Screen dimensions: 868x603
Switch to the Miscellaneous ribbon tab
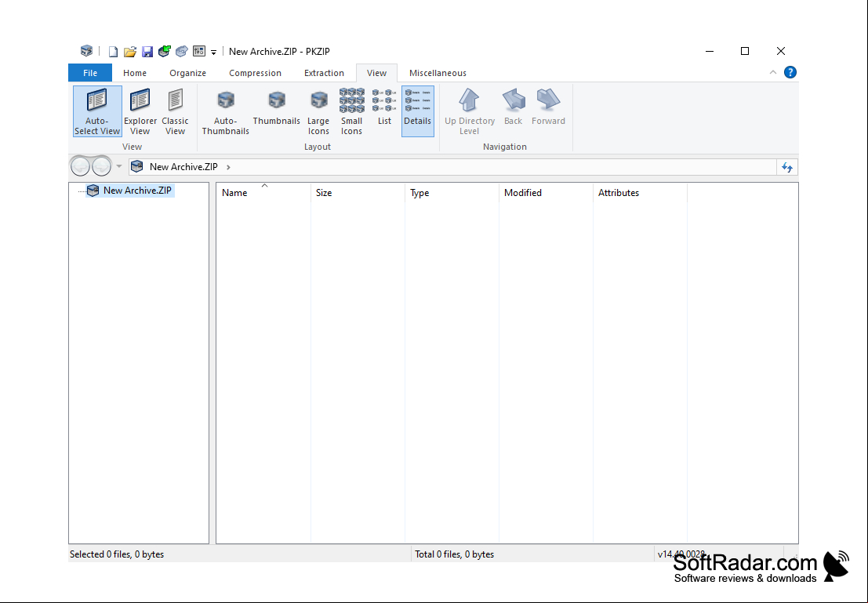coord(438,73)
